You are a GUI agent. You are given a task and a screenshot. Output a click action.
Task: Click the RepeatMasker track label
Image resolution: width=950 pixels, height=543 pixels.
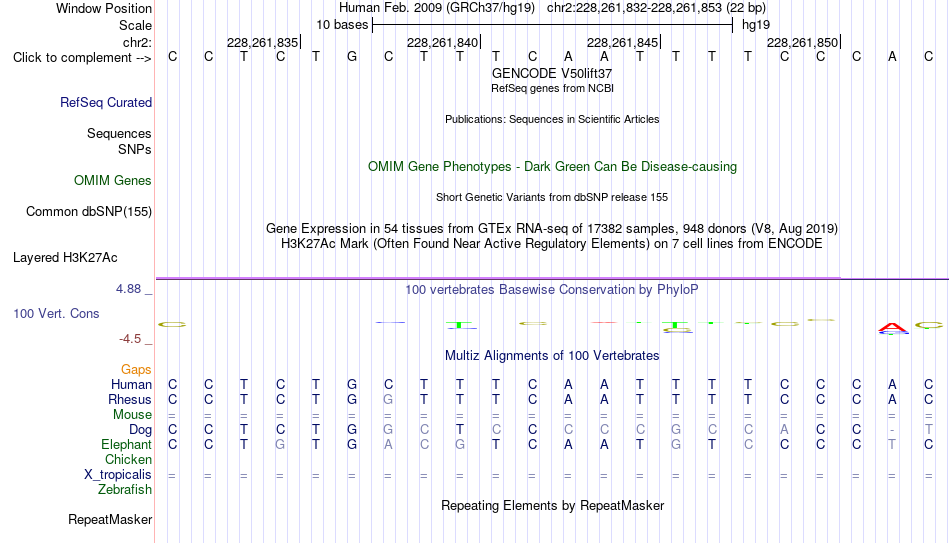110,519
